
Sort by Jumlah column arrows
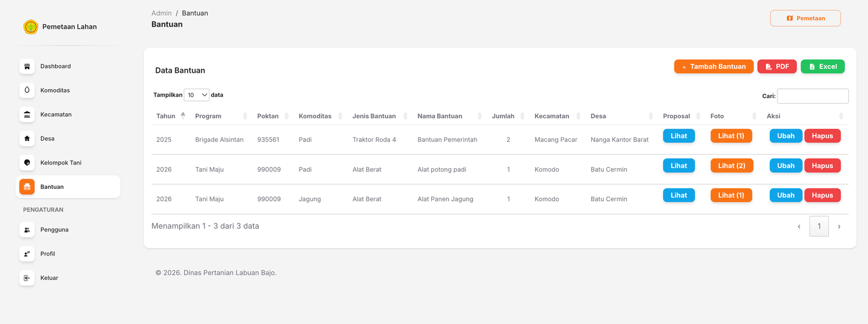522,116
